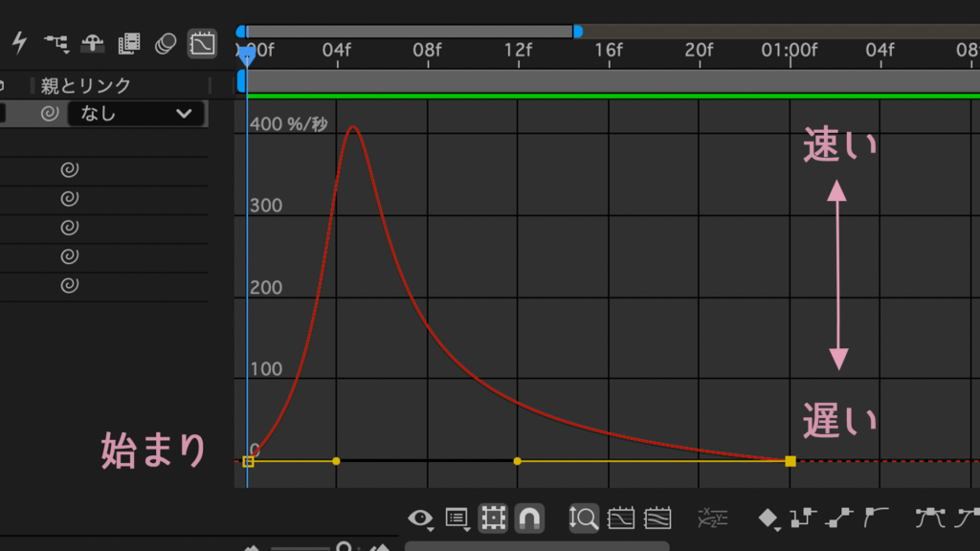Enable the Frame Blending filmstrip icon
980x551 pixels.
[x=129, y=43]
